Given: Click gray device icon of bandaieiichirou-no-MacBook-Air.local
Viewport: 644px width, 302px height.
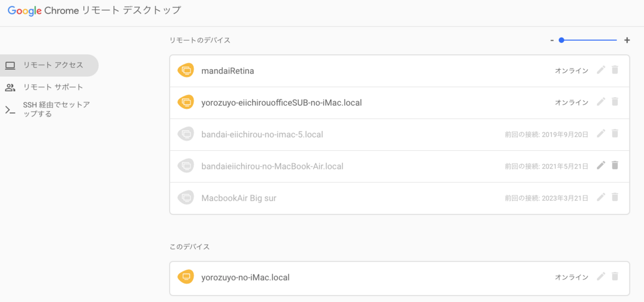Looking at the screenshot, I should tap(186, 166).
